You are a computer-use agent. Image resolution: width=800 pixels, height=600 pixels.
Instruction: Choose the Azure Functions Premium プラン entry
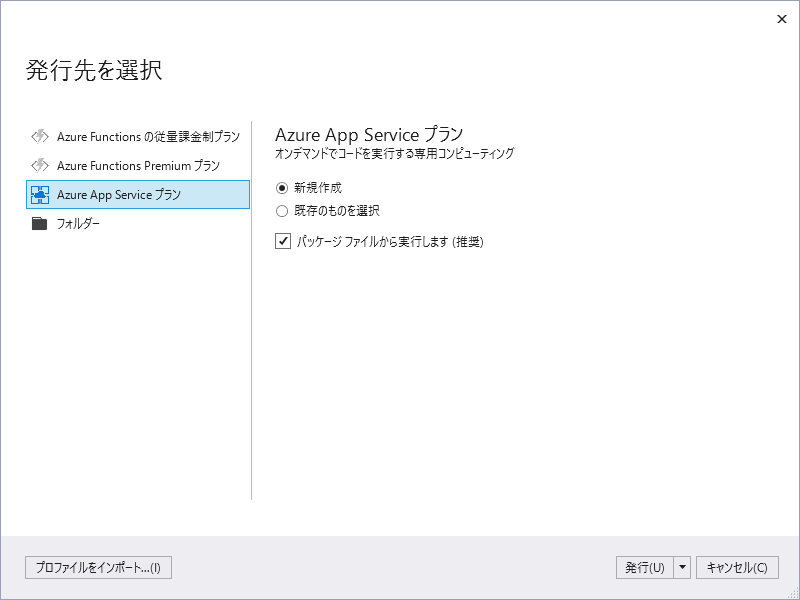[138, 166]
